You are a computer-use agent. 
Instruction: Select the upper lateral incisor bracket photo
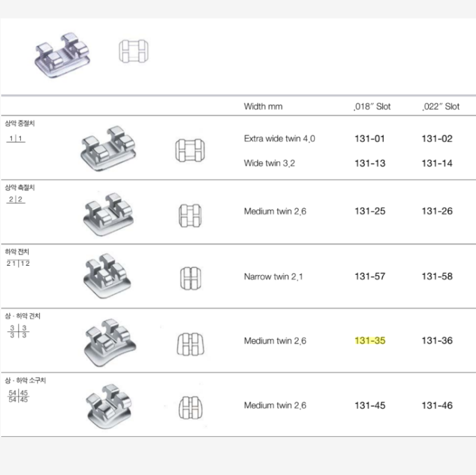tap(108, 214)
